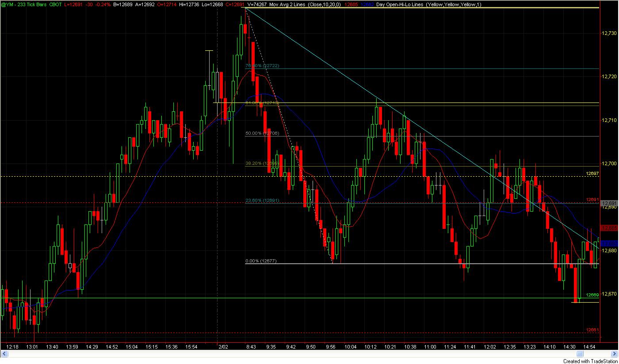The image size is (619, 364).
Task: Click the 10:21 time axis label
Action: click(391, 347)
